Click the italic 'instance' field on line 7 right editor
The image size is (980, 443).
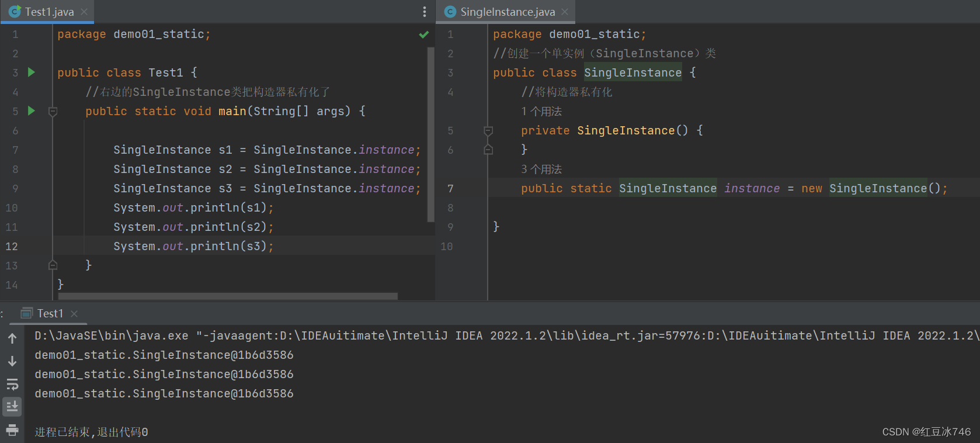(752, 188)
